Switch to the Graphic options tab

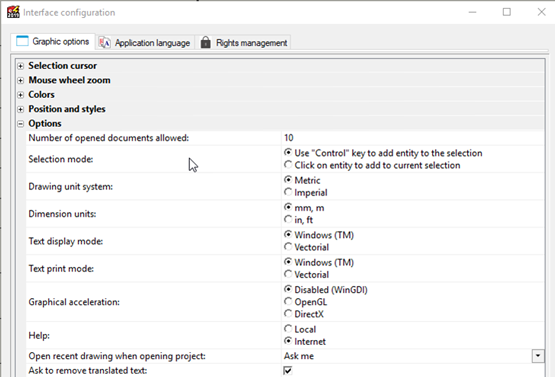[53, 42]
